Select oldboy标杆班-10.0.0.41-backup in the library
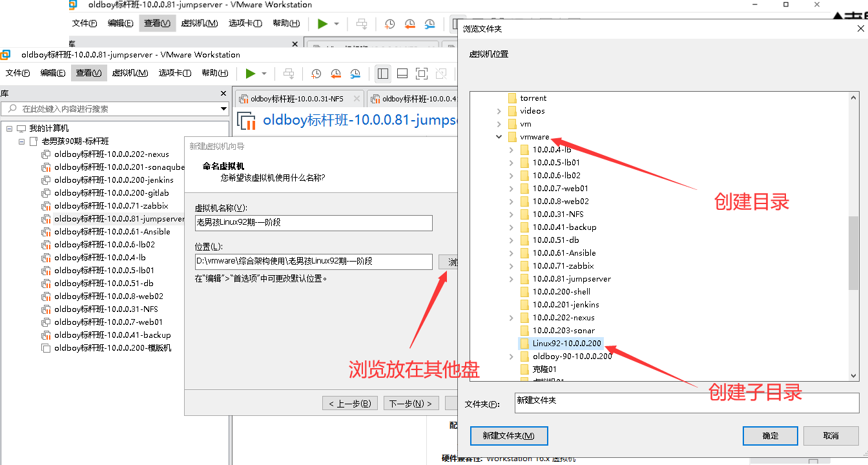The width and height of the screenshot is (868, 465). pos(112,335)
